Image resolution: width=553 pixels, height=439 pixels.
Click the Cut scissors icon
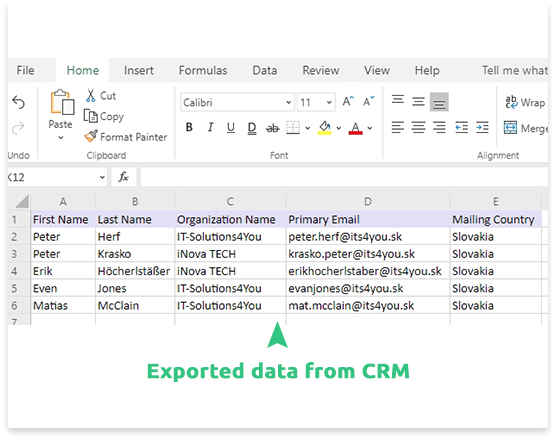click(91, 96)
